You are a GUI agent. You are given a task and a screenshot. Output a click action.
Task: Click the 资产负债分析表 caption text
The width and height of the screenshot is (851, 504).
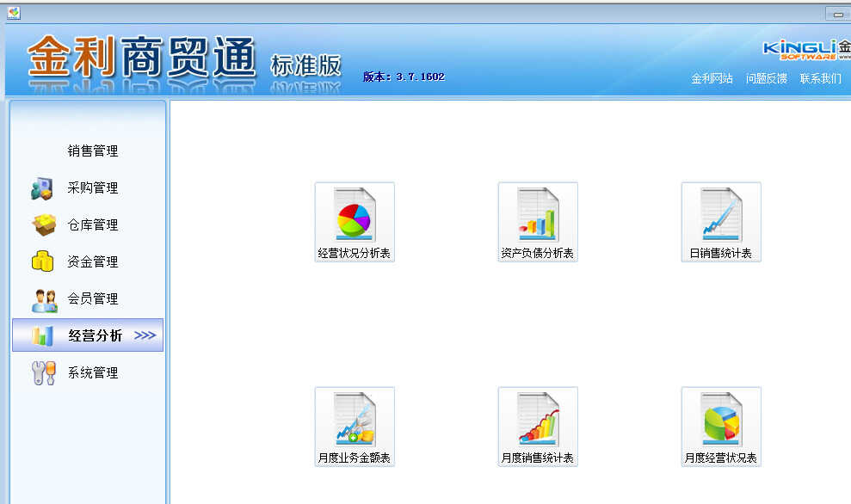click(537, 254)
